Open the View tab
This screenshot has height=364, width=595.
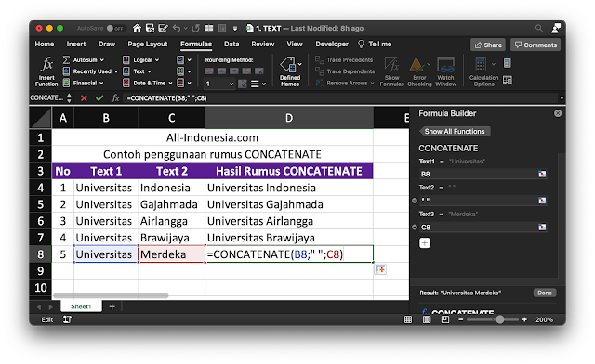tap(295, 44)
